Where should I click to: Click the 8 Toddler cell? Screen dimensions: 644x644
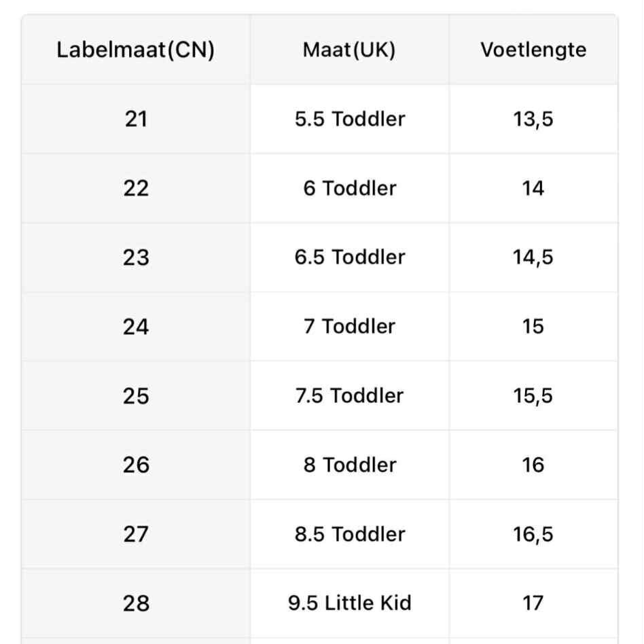[x=349, y=465]
